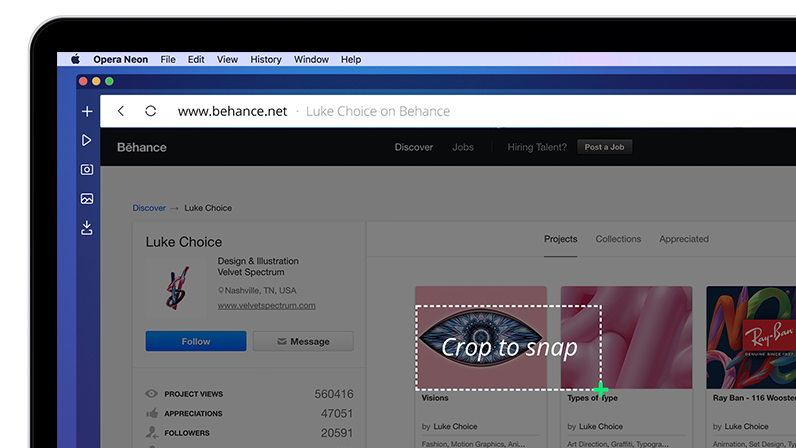
Task: Open the Window menu
Action: (311, 59)
